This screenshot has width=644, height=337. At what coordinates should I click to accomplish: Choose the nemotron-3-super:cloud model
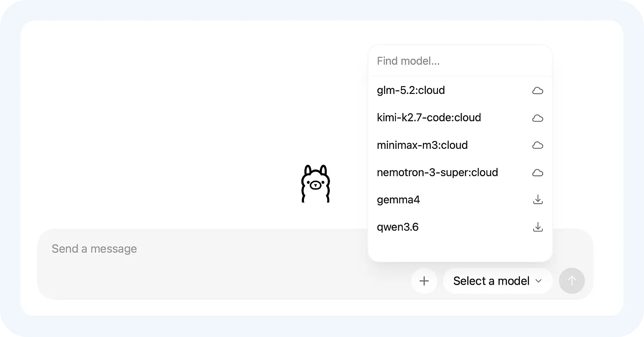click(x=460, y=173)
